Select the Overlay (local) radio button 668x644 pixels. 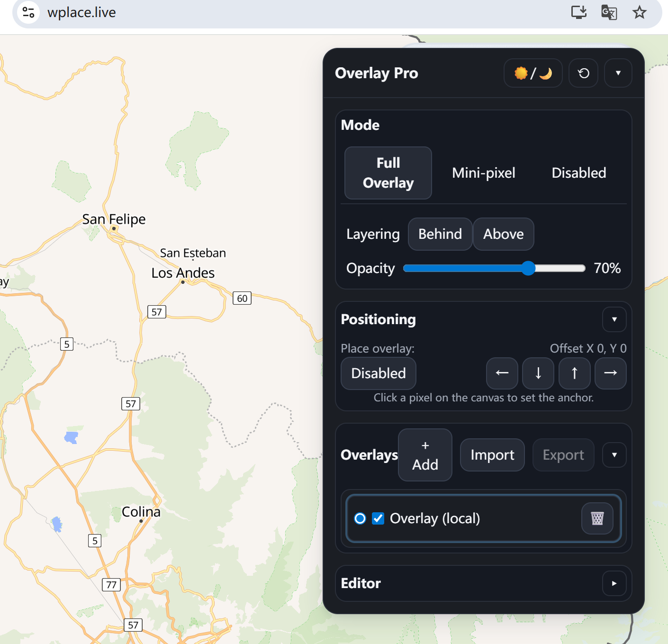[x=360, y=518]
